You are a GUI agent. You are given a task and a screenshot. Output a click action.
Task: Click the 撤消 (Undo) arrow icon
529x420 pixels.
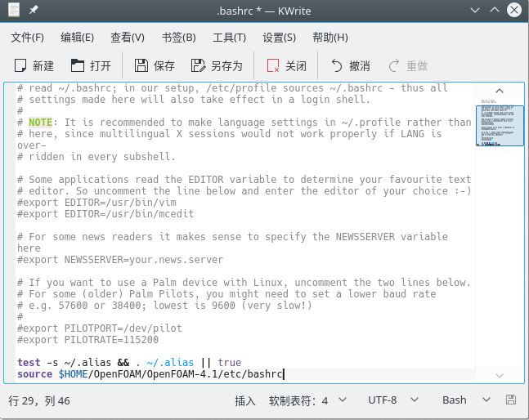336,65
